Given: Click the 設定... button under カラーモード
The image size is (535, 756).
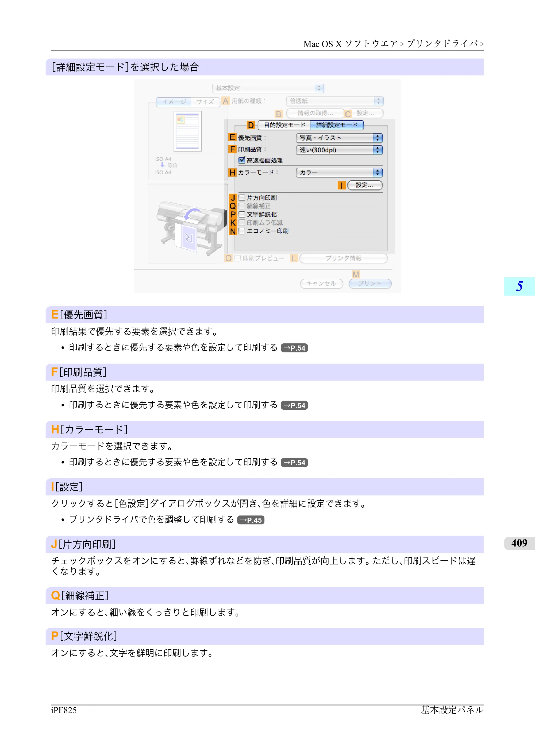Looking at the screenshot, I should point(365,185).
